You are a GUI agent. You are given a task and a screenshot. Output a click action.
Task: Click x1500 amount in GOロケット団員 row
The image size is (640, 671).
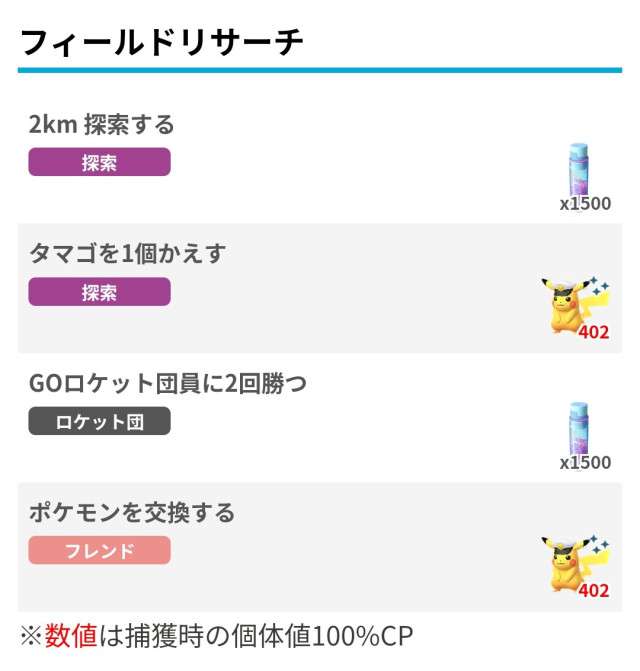click(585, 463)
